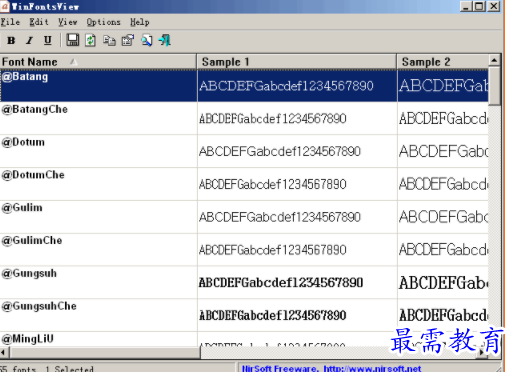
Task: Click horizontal scrollbar left arrow
Action: (4, 352)
